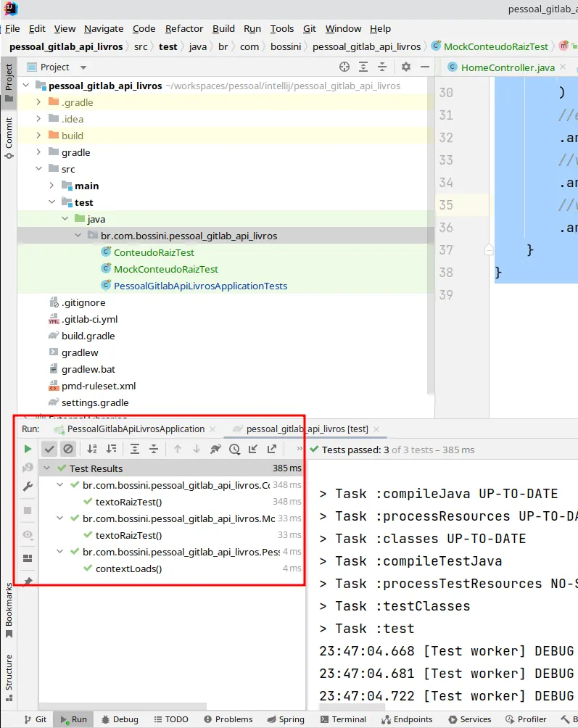This screenshot has height=728, width=578.
Task: Collapse all in Project panel toolbar
Action: 382,67
